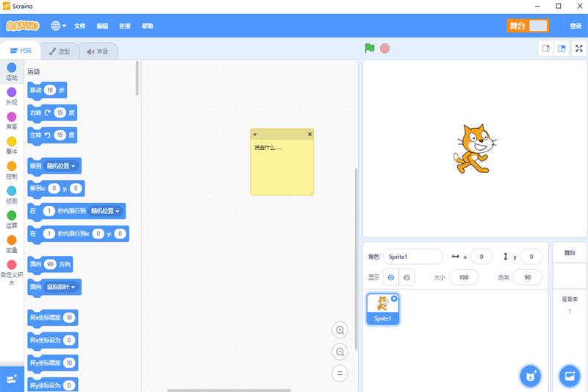The width and height of the screenshot is (588, 392).
Task: Open the choose a sprite button
Action: 530,376
